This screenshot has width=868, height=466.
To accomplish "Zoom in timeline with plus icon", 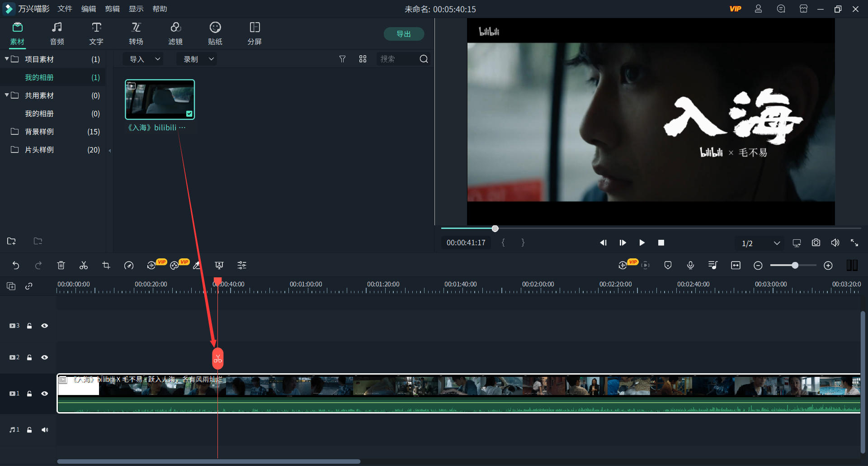I will tap(828, 266).
